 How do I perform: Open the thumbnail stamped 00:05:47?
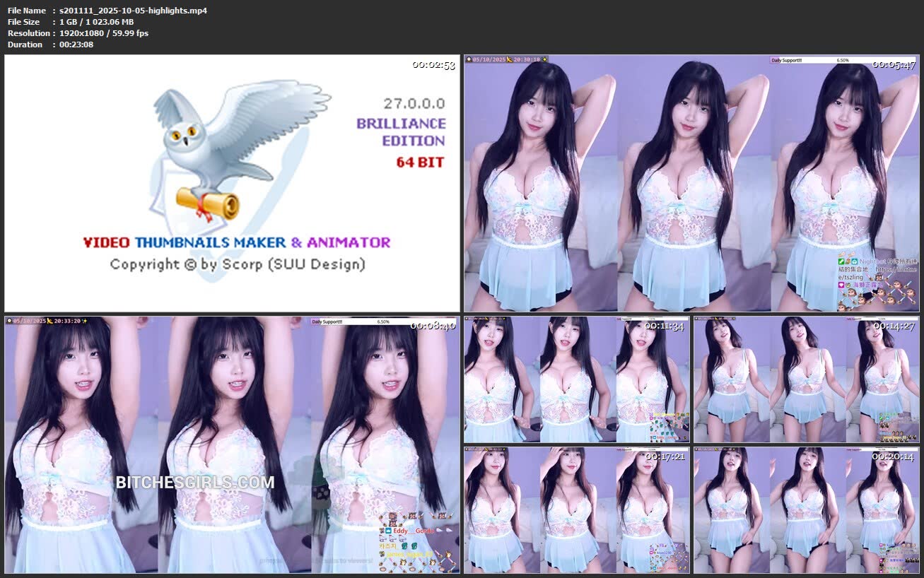pyautogui.click(x=691, y=184)
